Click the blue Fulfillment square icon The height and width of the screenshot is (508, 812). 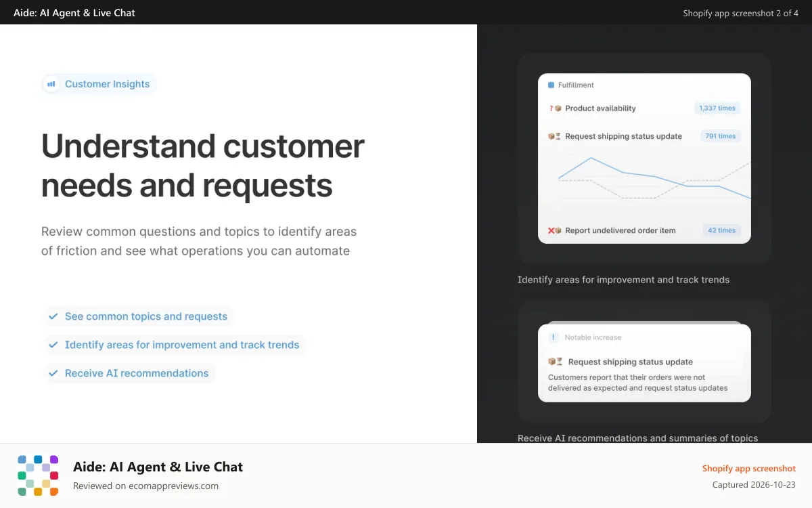pos(551,85)
